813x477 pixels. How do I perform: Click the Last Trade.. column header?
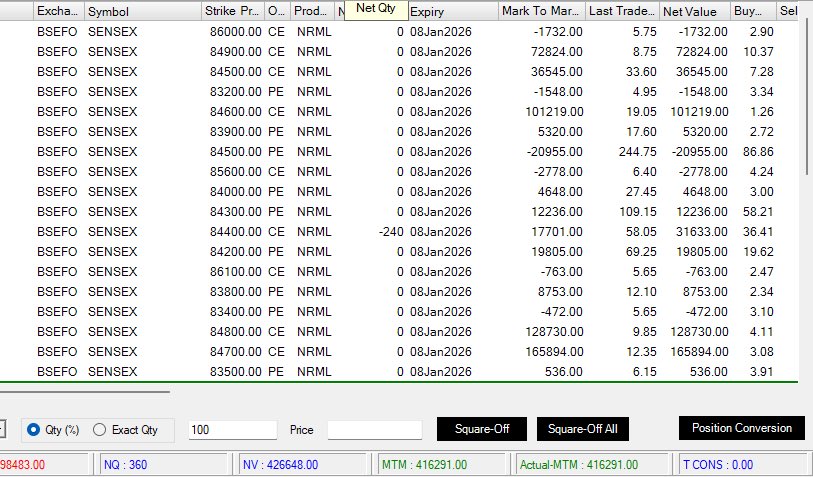pyautogui.click(x=622, y=11)
